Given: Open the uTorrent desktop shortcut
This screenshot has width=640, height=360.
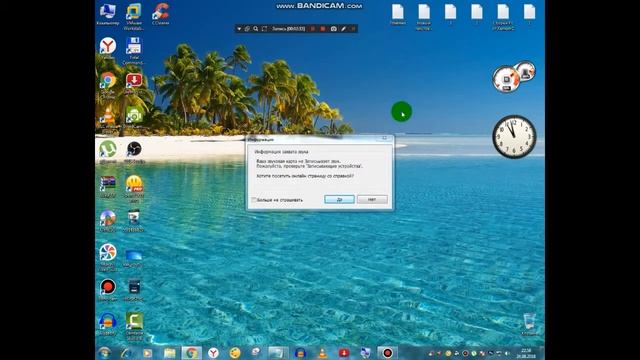Looking at the screenshot, I should point(108,151).
